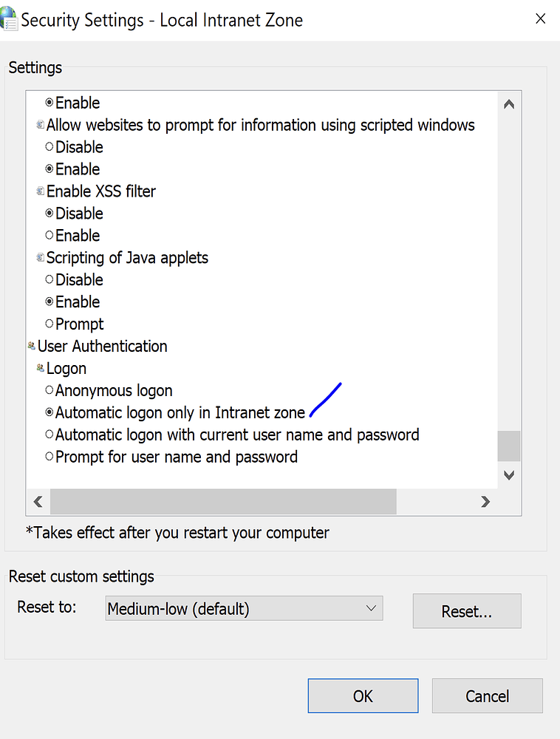Enable Scripting of Java applets
The width and height of the screenshot is (560, 739).
tap(49, 302)
